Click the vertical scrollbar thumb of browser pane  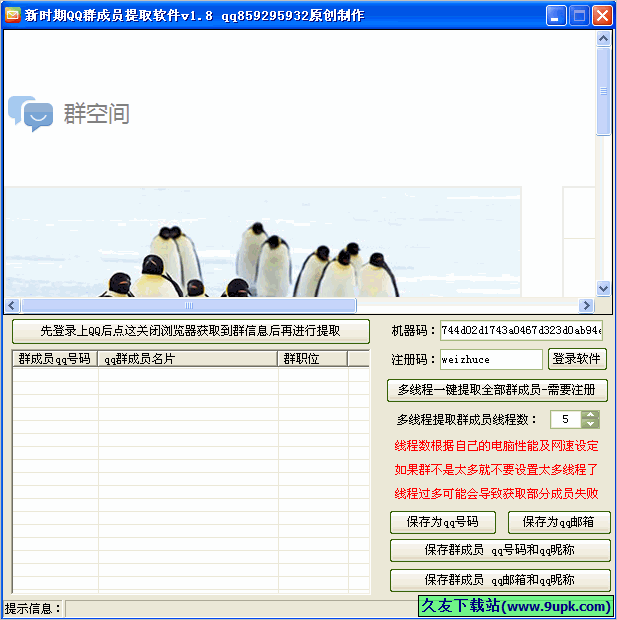click(x=603, y=91)
